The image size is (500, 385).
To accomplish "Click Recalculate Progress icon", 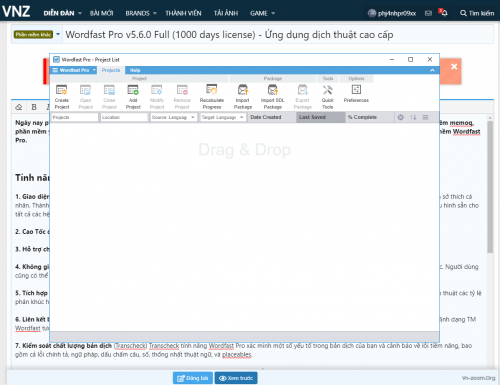I will [212, 90].
